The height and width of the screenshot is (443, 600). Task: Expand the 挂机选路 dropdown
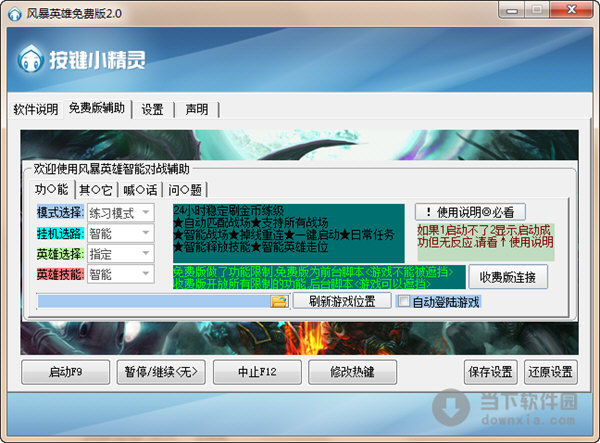[121, 233]
